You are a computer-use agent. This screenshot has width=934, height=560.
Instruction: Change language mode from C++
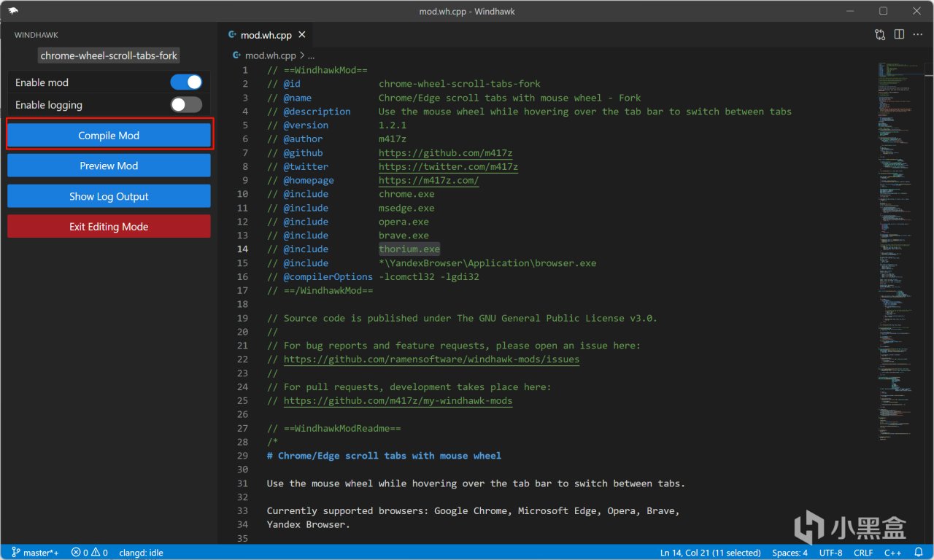pos(892,553)
